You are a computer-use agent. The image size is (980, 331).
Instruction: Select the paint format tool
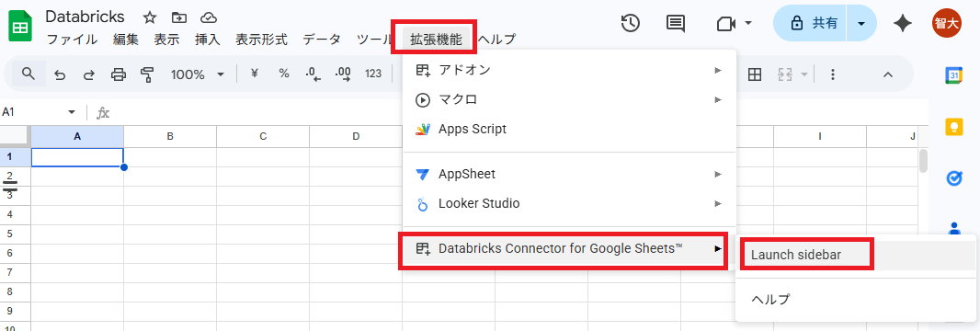pyautogui.click(x=147, y=74)
